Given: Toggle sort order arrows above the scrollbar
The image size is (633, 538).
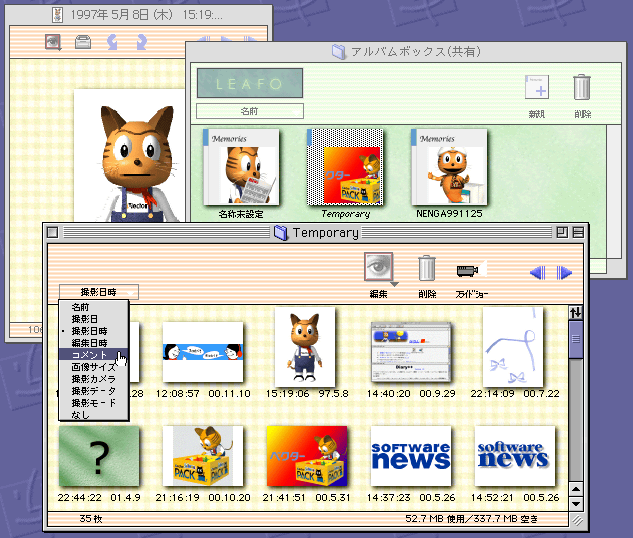Looking at the screenshot, I should tap(576, 312).
